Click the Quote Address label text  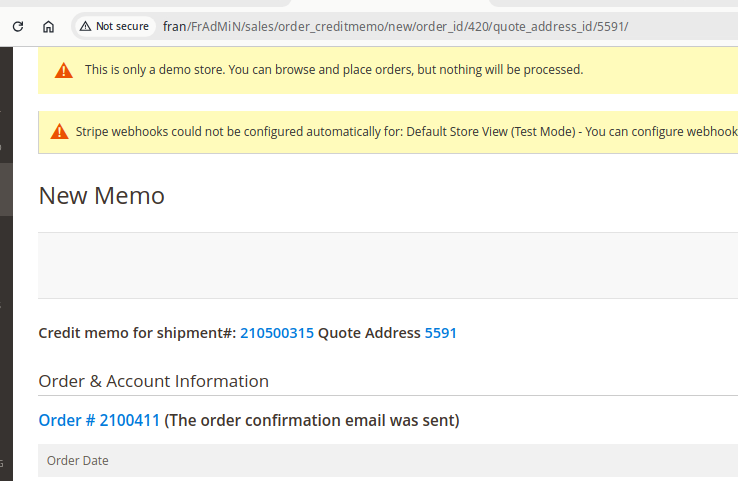[369, 333]
